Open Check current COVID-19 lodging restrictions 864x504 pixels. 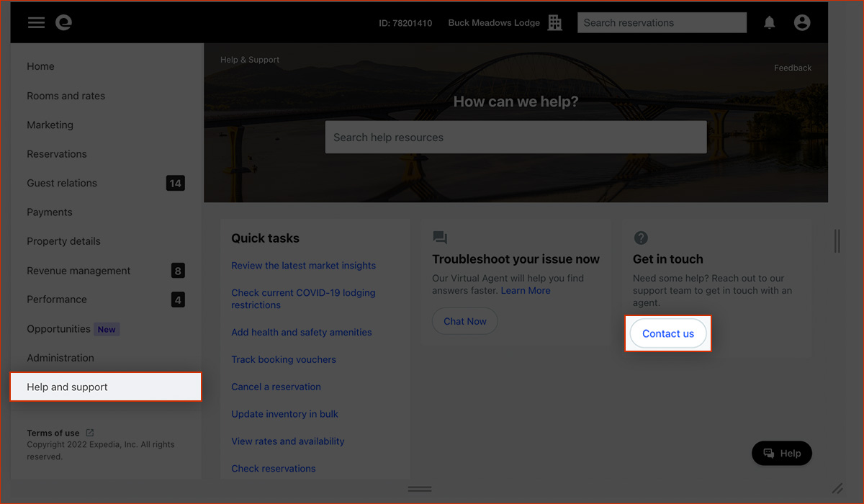coord(303,299)
